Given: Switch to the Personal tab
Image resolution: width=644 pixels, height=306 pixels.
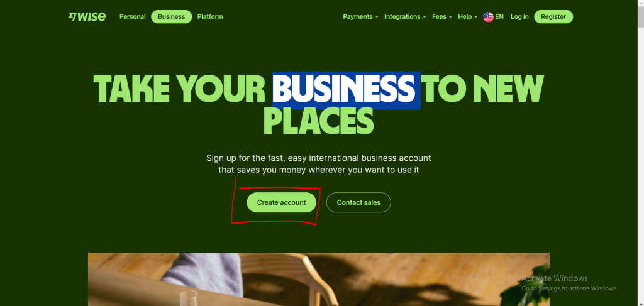Looking at the screenshot, I should (132, 17).
